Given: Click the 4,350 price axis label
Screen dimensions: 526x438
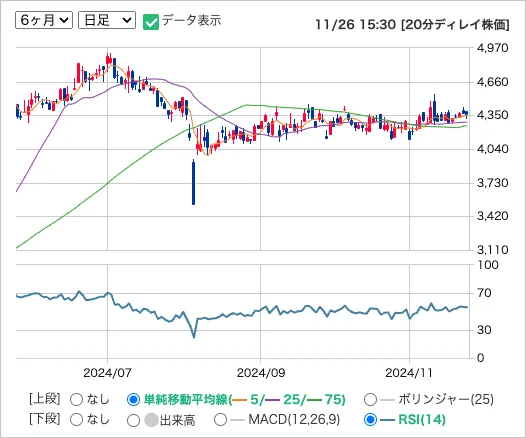Looking at the screenshot, I should pos(492,115).
